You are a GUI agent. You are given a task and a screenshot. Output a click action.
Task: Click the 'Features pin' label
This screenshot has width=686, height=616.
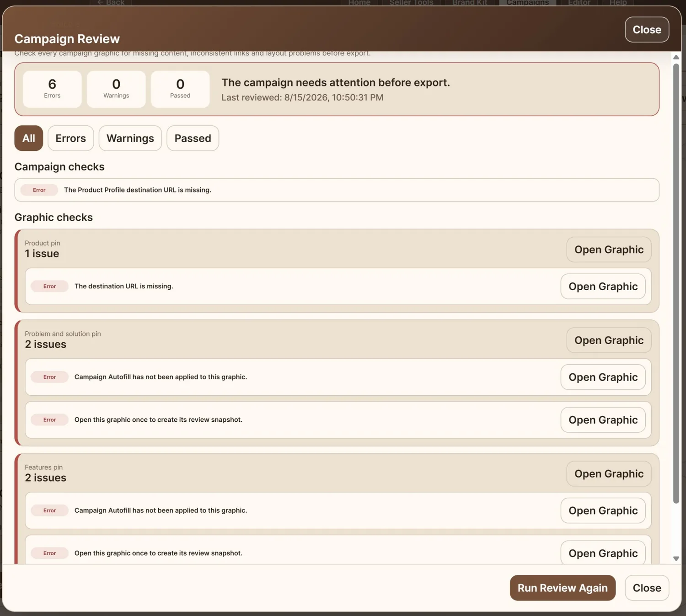click(x=43, y=467)
